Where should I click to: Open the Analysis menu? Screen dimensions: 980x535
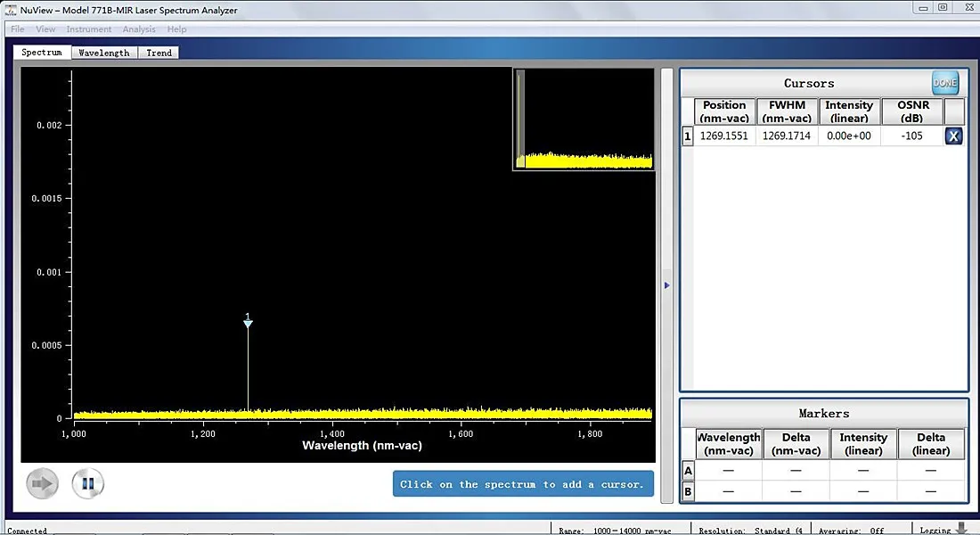139,29
